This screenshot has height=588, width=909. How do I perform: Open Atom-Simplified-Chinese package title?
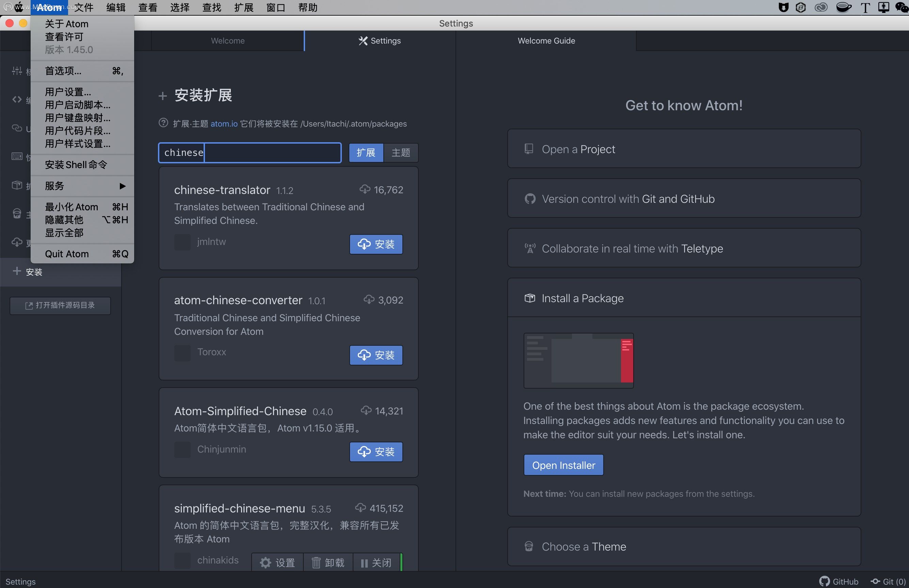(x=240, y=411)
